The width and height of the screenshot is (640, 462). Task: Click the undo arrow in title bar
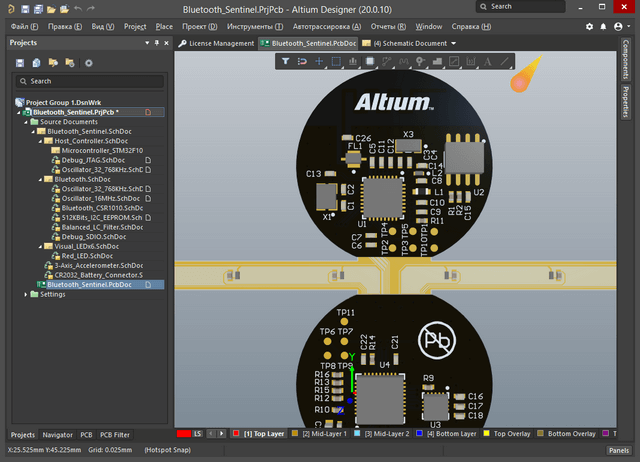tap(76, 7)
